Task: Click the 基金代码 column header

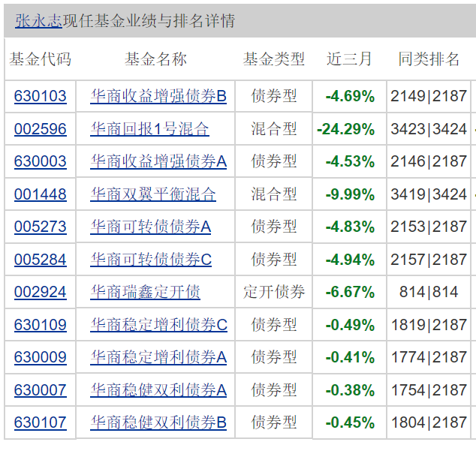Action: point(41,59)
